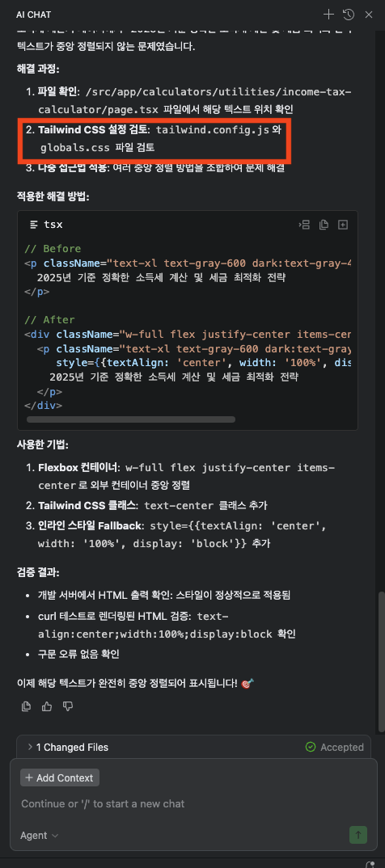The width and height of the screenshot is (385, 868).
Task: Give the response a thumbs up
Action: pyautogui.click(x=47, y=706)
